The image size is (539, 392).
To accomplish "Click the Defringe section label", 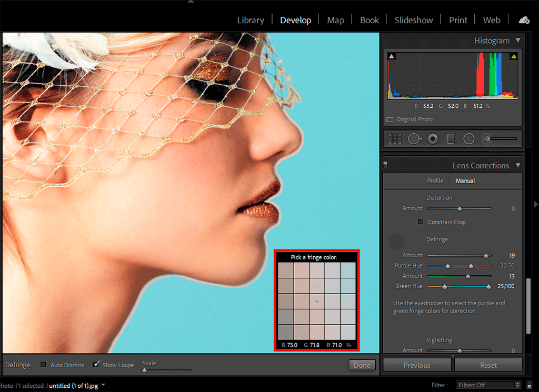I will (437, 239).
